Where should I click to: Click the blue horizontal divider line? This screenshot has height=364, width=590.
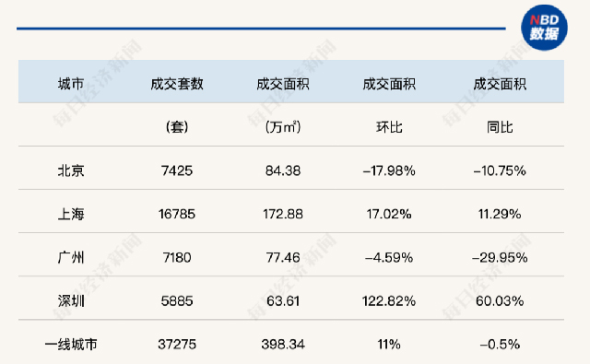pyautogui.click(x=261, y=29)
